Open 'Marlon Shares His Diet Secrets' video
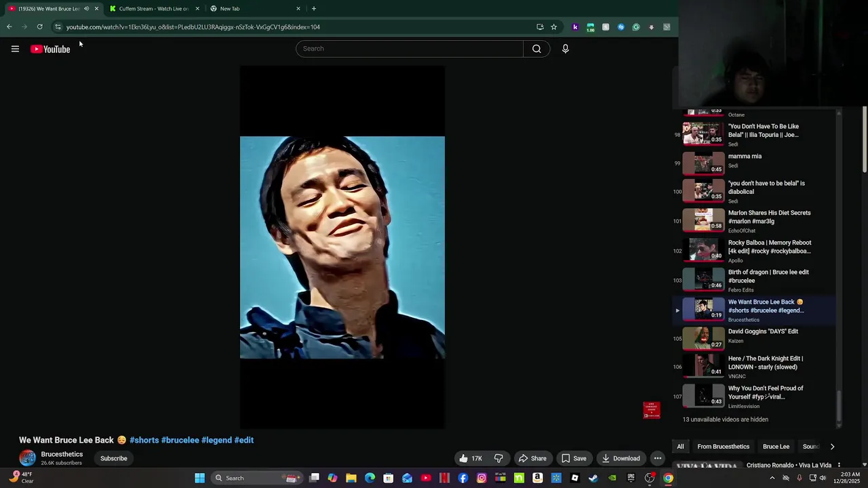The width and height of the screenshot is (868, 488). 753,221
